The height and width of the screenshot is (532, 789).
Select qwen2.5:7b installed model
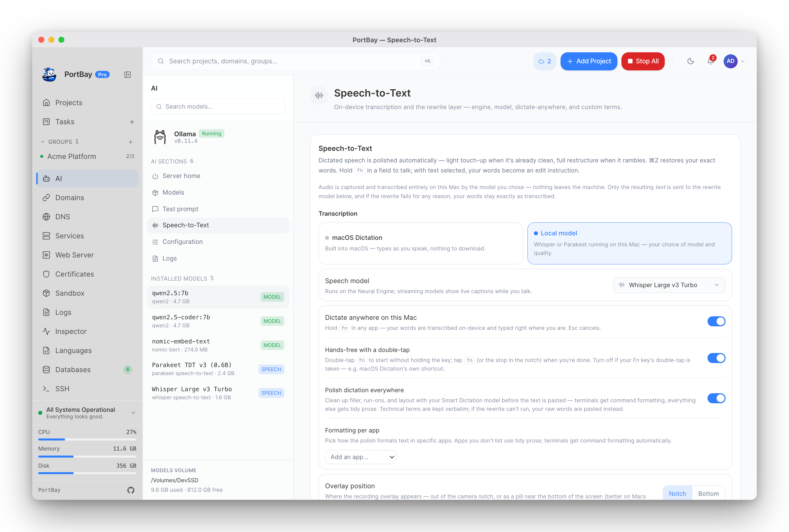click(218, 297)
